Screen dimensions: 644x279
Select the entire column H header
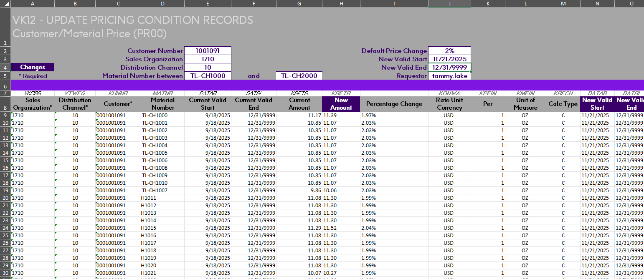pos(341,4)
